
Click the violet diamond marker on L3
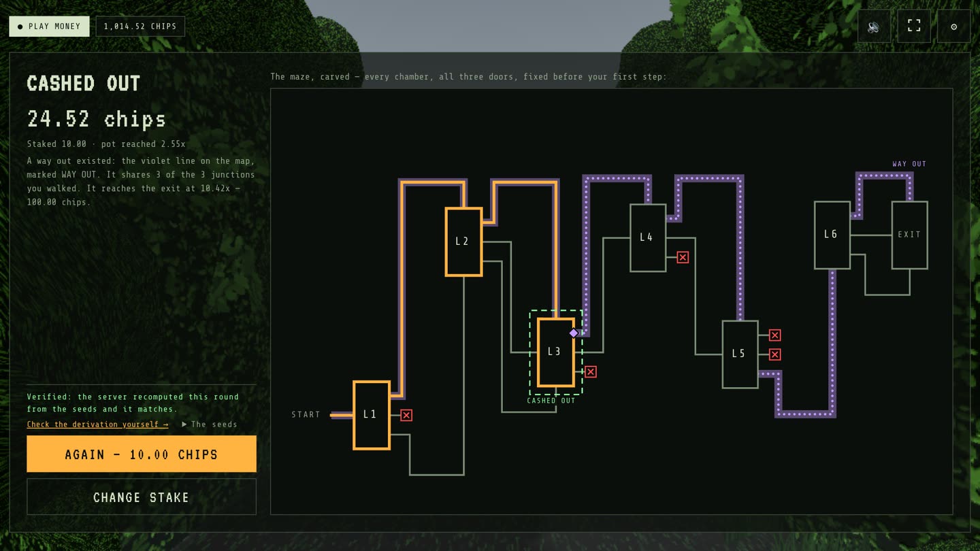[x=574, y=333]
